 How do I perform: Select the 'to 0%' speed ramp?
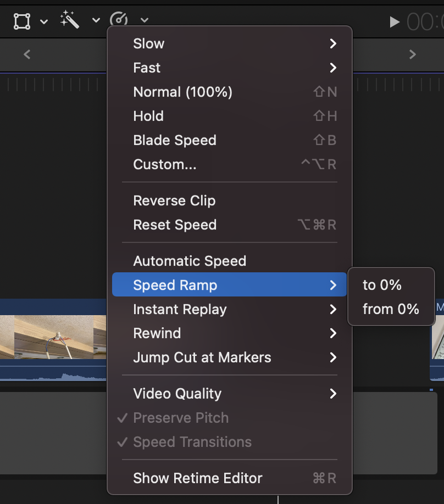tap(391, 285)
